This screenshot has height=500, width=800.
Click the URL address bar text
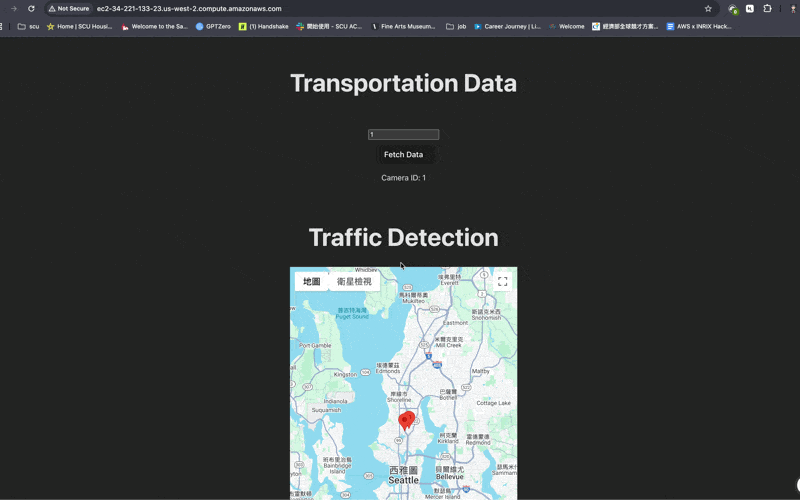coord(189,9)
